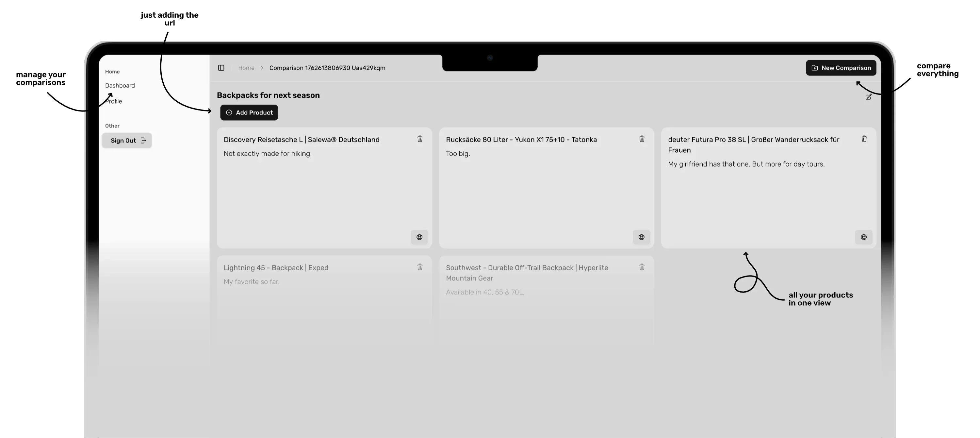The width and height of the screenshot is (980, 438).
Task: Delete the Rucksäcke 80 Liter Yukon card
Action: (x=642, y=139)
